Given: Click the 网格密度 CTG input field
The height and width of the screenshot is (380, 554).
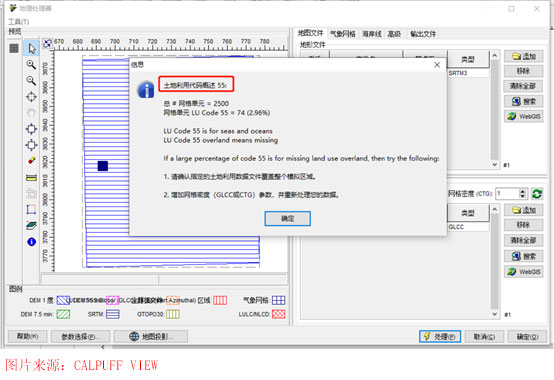Looking at the screenshot, I should (x=507, y=194).
